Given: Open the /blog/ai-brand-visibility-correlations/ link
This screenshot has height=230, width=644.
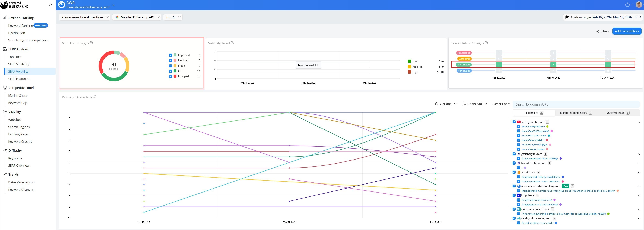Looking at the screenshot, I should (x=541, y=177).
